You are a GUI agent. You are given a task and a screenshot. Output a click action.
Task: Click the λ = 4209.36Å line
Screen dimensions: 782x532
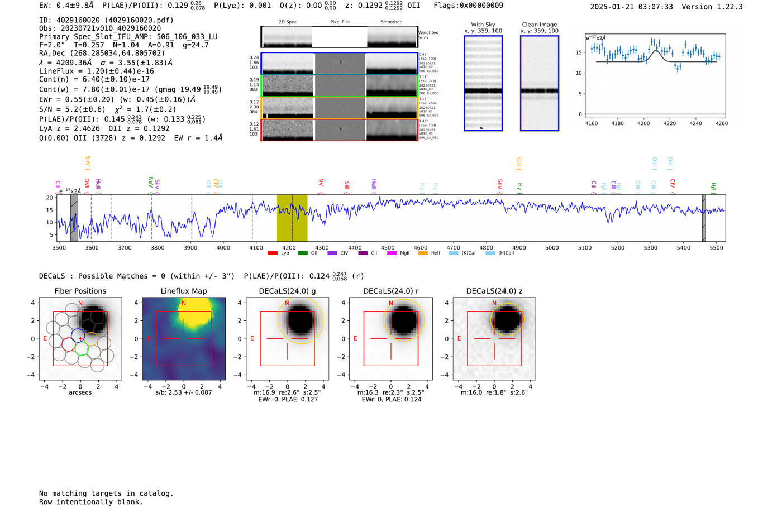click(106, 63)
